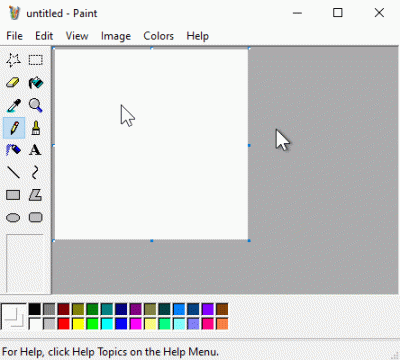Choose the Brush tool
The width and height of the screenshot is (400, 360).
36,128
